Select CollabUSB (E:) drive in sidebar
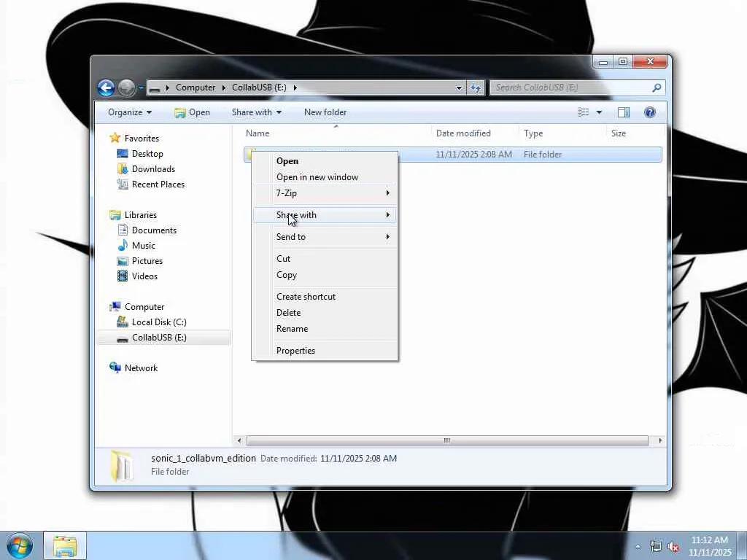The height and width of the screenshot is (560, 747). coord(159,338)
